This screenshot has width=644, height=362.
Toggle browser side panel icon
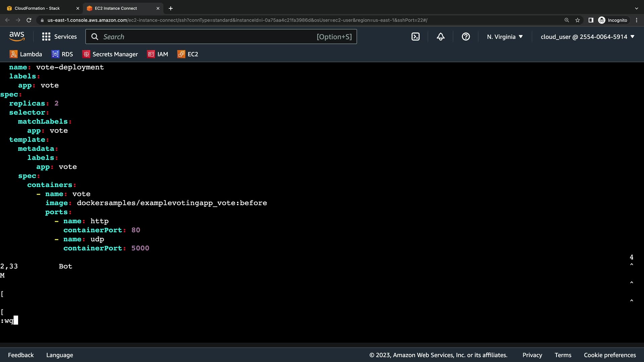[591, 20]
